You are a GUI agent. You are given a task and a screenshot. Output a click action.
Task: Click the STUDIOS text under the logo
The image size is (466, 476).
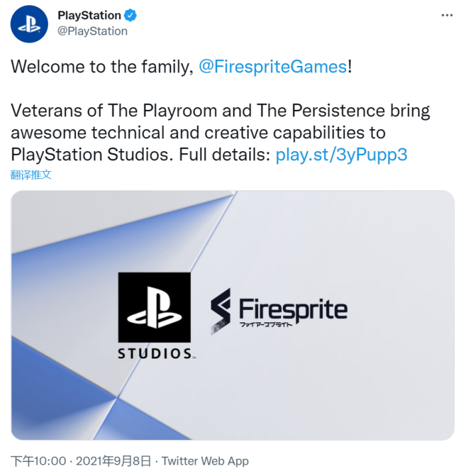(x=155, y=354)
